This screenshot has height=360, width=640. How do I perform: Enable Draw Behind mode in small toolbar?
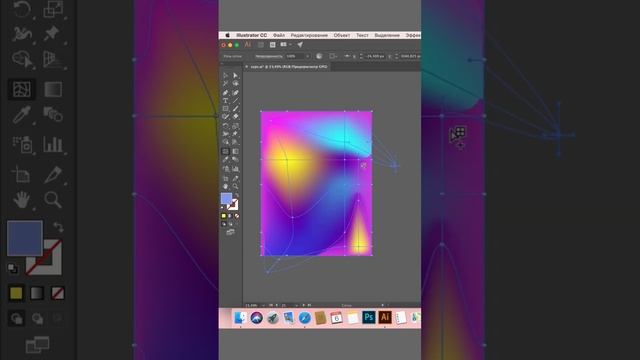pyautogui.click(x=231, y=224)
